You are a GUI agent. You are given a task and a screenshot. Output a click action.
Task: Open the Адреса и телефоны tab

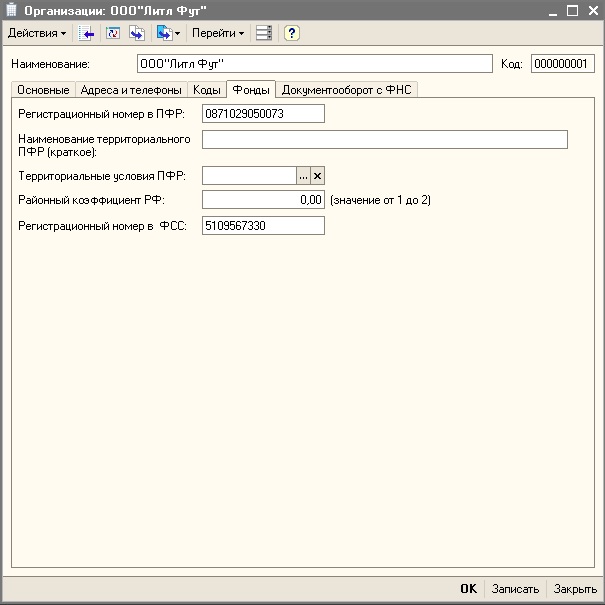(x=131, y=90)
